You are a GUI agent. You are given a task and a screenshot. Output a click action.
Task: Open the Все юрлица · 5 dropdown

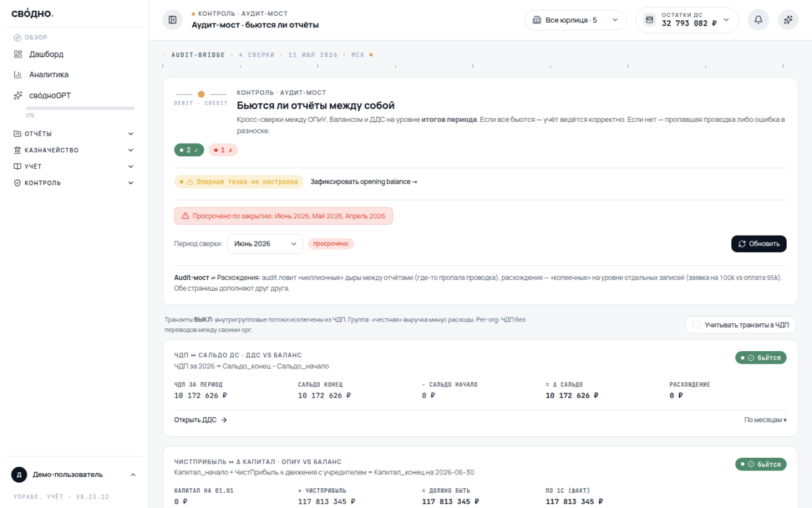pyautogui.click(x=575, y=20)
